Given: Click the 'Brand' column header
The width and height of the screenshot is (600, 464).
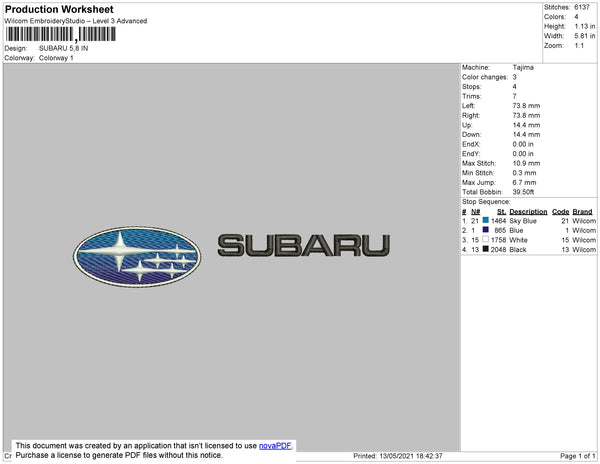Looking at the screenshot, I should (x=582, y=212).
